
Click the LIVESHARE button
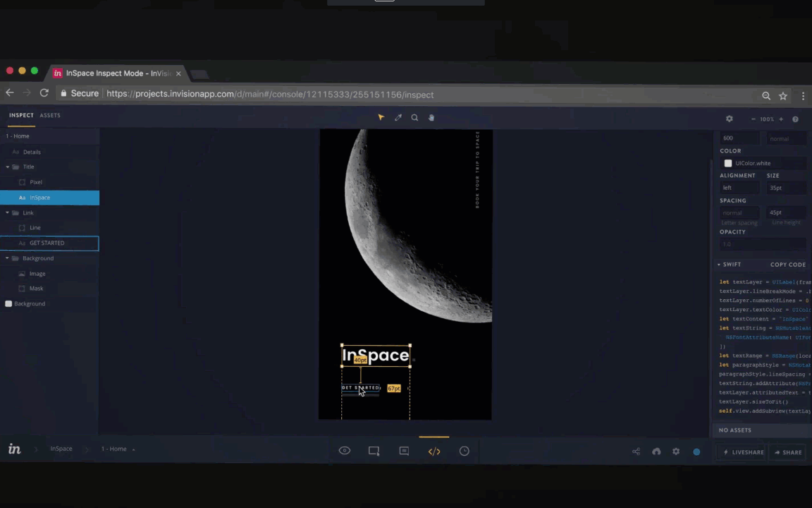tap(743, 452)
